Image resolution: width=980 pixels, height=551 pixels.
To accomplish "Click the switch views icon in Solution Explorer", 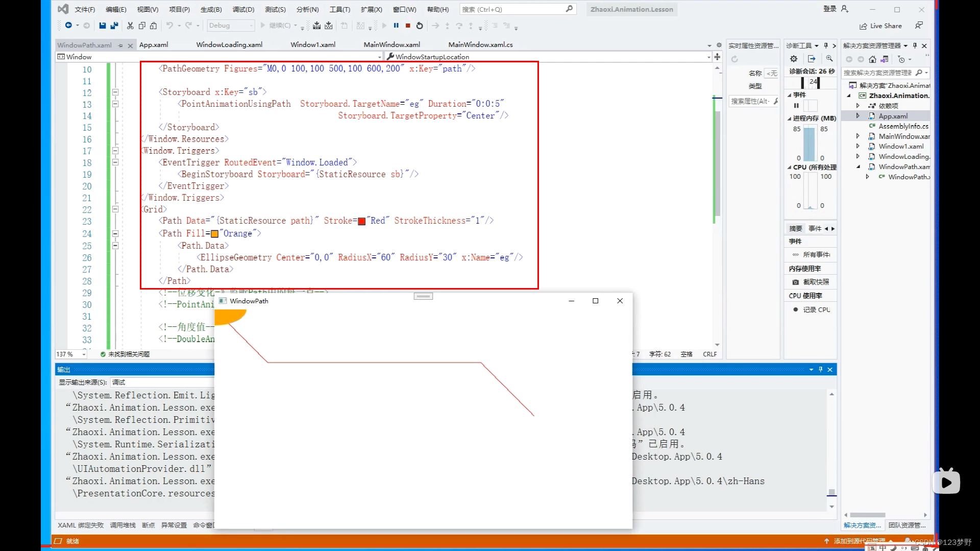I will [x=885, y=59].
